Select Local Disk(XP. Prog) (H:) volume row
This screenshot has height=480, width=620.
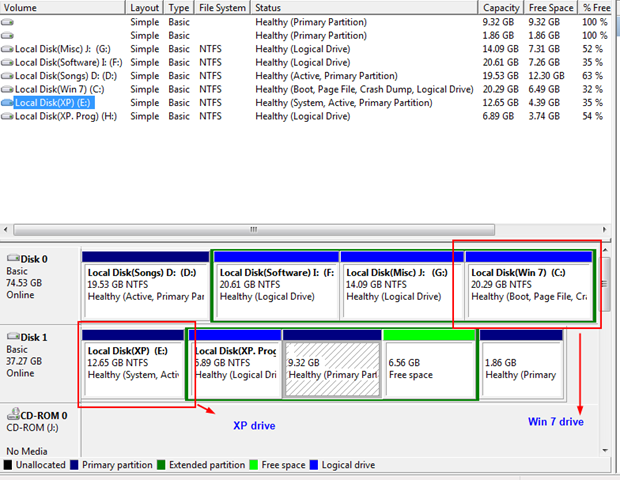(305, 116)
